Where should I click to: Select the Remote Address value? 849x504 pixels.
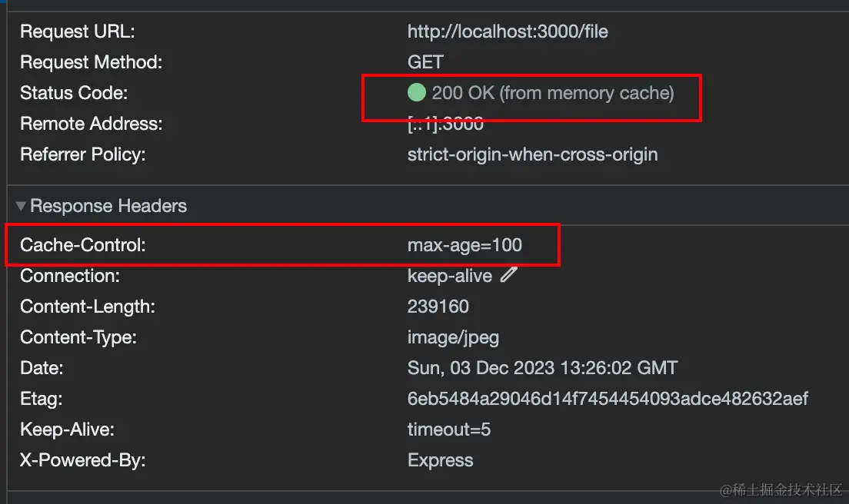[445, 124]
